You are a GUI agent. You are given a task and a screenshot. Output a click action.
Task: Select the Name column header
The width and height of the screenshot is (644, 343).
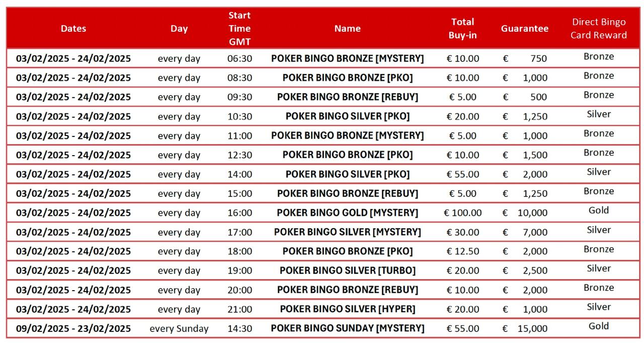[x=347, y=29]
